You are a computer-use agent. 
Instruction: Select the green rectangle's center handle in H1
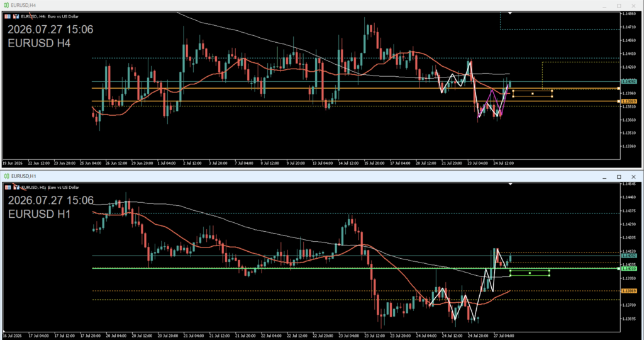pos(530,273)
